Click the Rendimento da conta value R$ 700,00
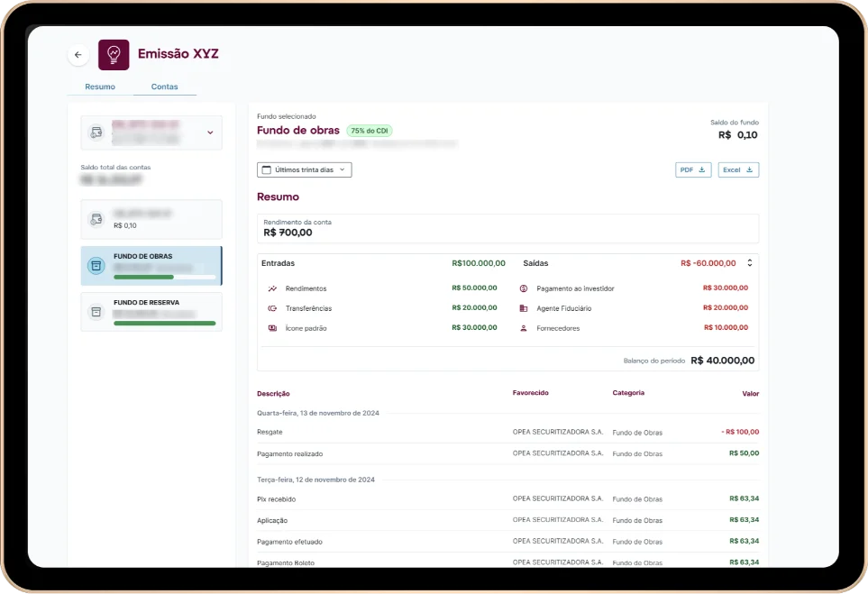Image resolution: width=868 pixels, height=594 pixels. coord(288,233)
